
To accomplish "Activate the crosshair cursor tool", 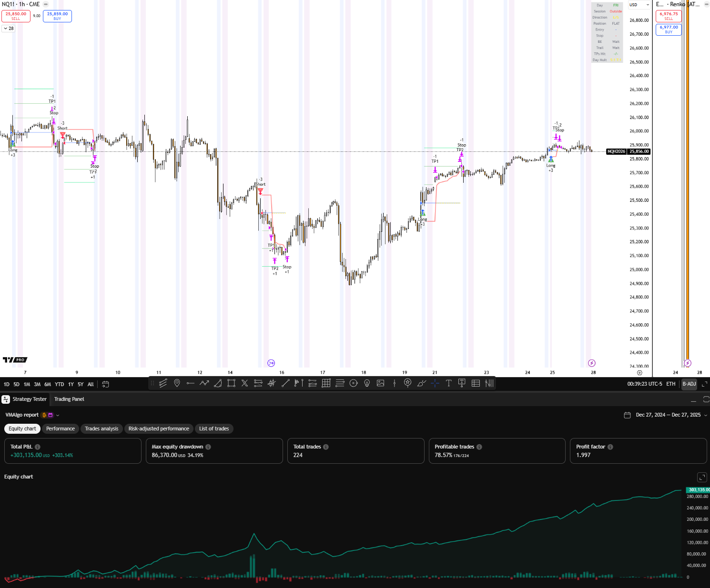I will [435, 383].
